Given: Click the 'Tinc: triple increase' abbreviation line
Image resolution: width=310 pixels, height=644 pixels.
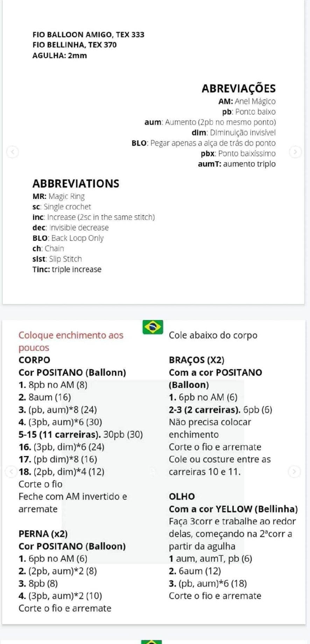Looking at the screenshot, I should [x=67, y=269].
